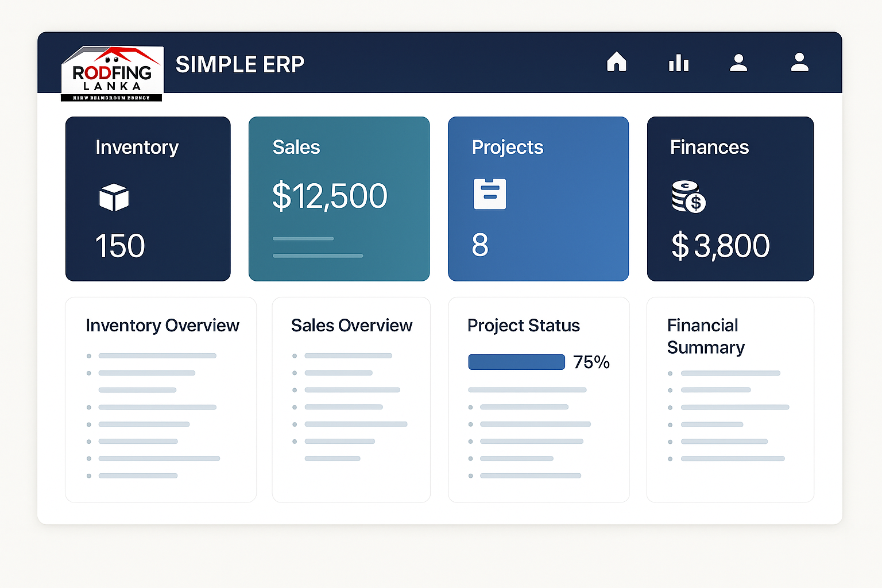Click the $12,500 sales value
The width and height of the screenshot is (882, 588).
point(330,196)
